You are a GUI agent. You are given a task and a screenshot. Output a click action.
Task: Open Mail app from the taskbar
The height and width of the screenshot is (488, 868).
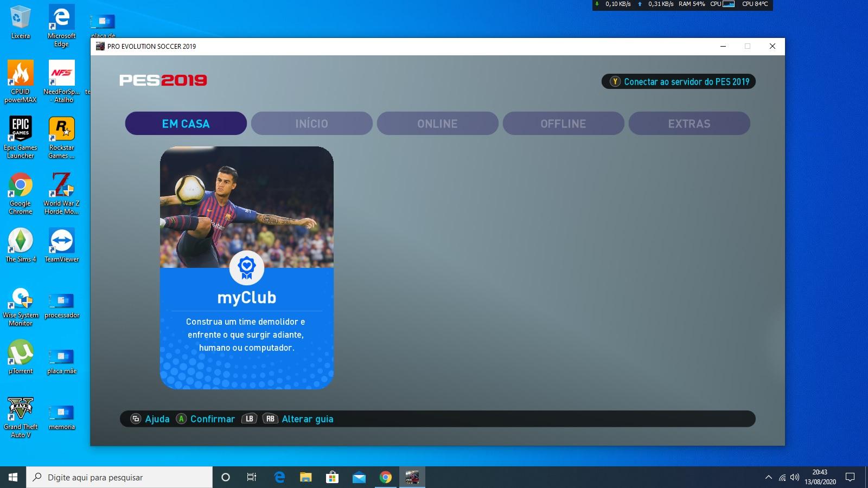tap(359, 477)
